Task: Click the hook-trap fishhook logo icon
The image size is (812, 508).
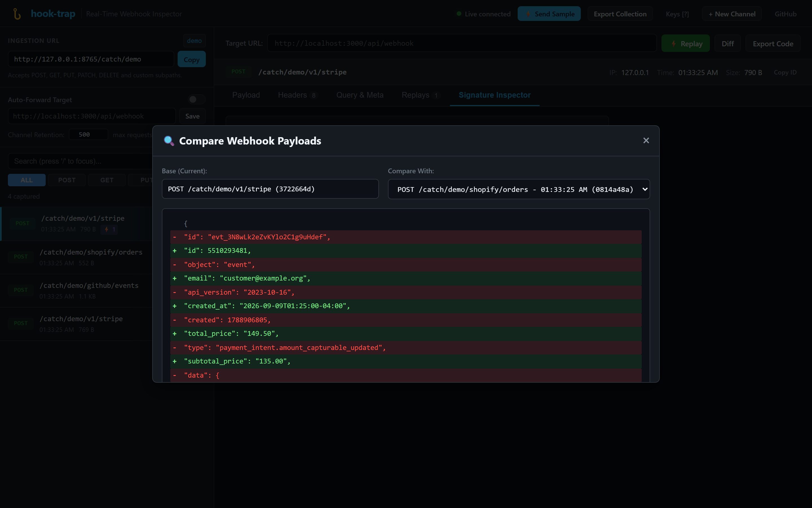Action: (17, 14)
